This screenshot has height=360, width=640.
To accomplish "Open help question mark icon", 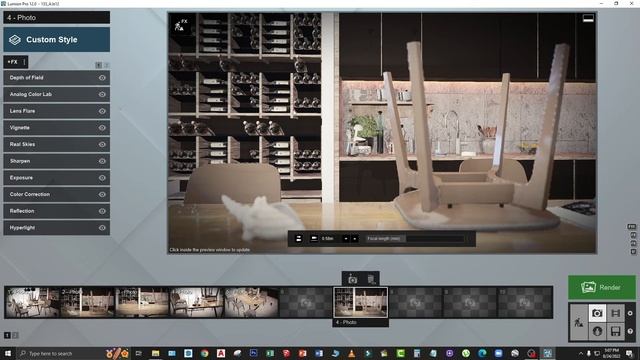I will [630, 331].
